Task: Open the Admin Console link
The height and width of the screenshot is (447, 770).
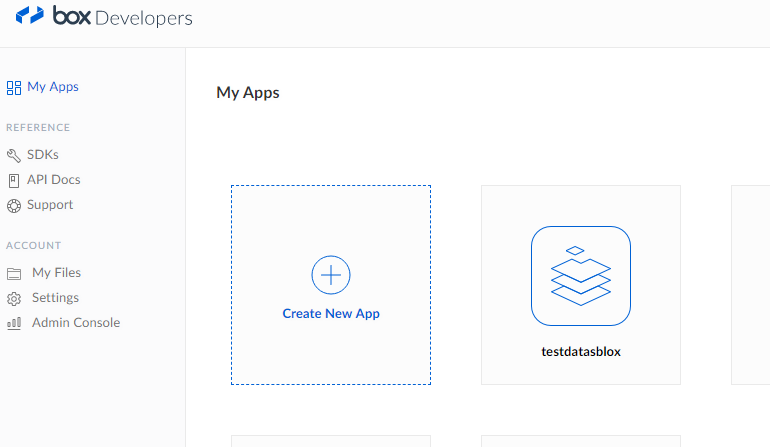Action: click(76, 323)
